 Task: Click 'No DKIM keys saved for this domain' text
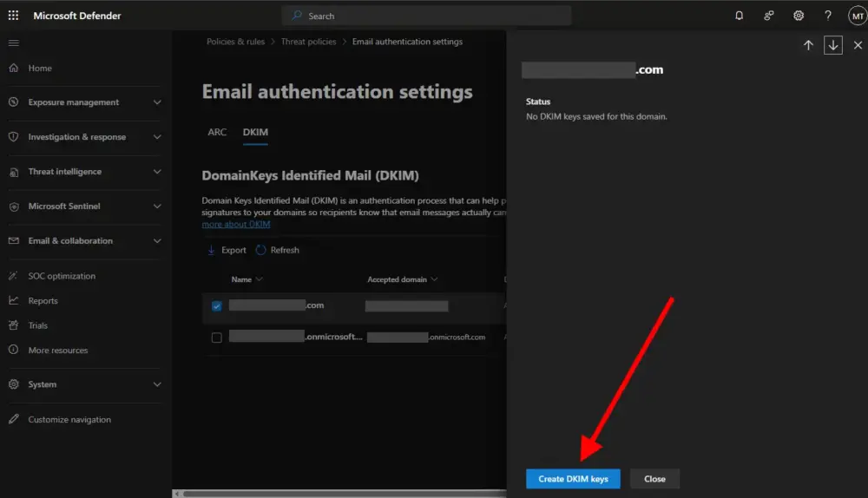pyautogui.click(x=596, y=117)
